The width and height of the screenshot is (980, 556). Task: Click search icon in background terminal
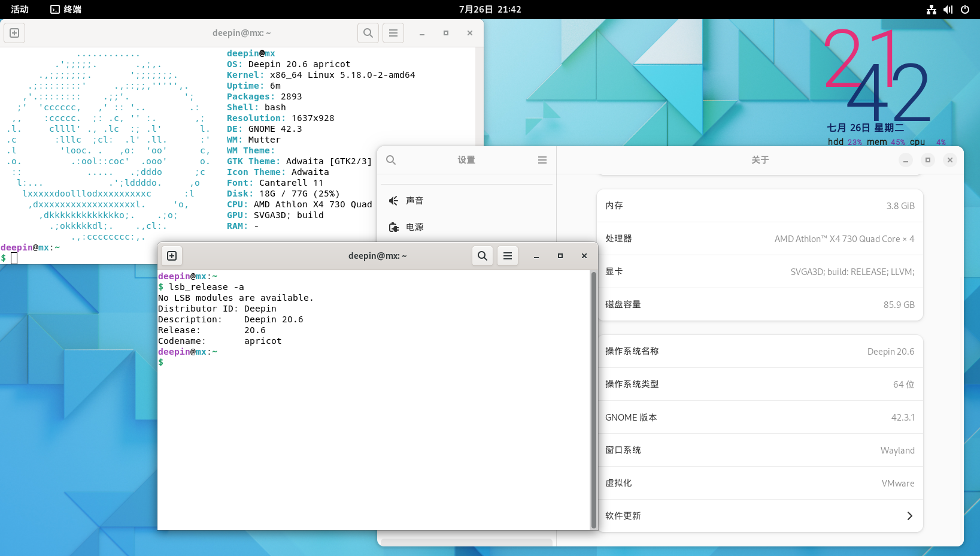coord(368,33)
